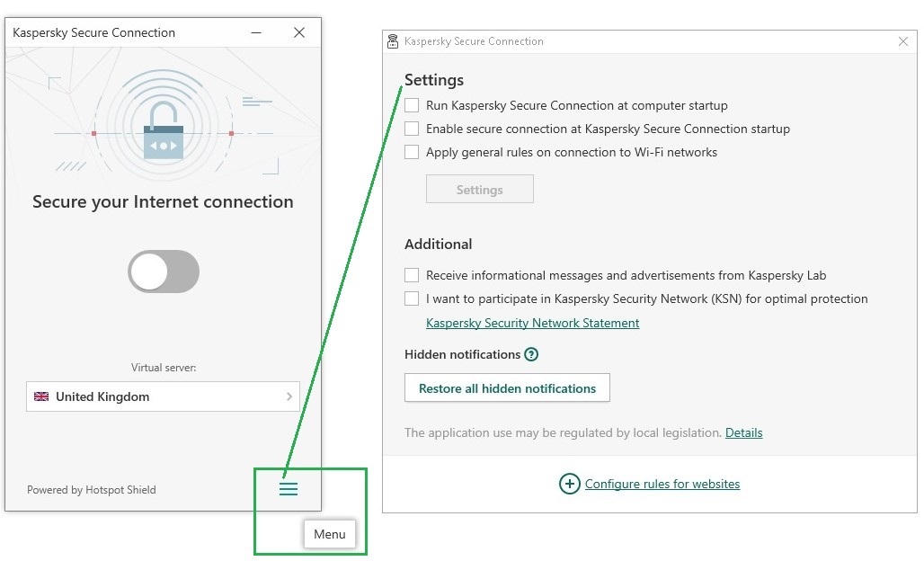Open the Details link about local legislation
The image size is (924, 561).
tap(743, 432)
